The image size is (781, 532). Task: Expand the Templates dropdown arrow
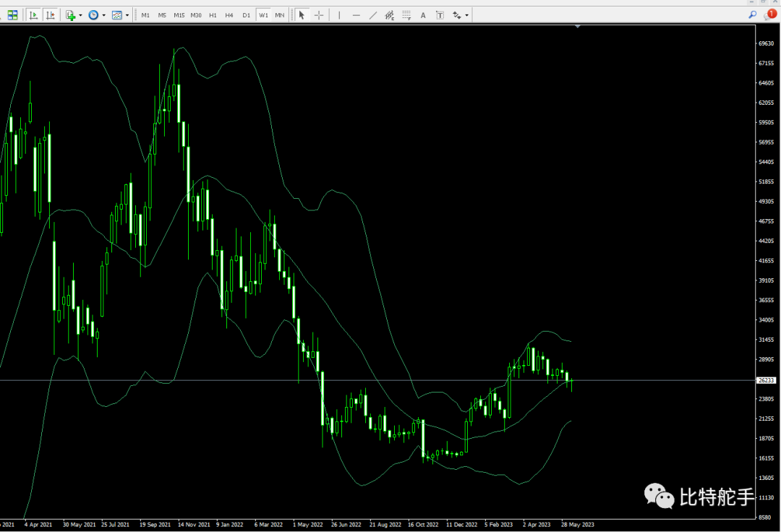[x=127, y=15]
